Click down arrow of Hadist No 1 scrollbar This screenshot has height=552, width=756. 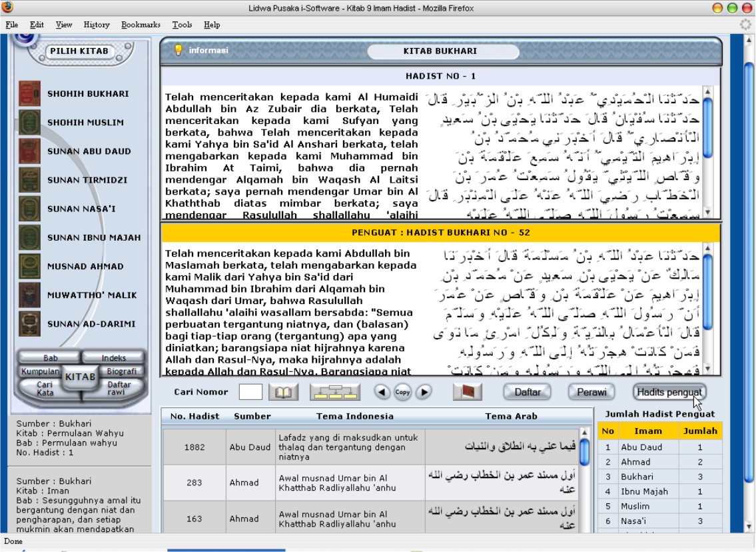coord(708,212)
